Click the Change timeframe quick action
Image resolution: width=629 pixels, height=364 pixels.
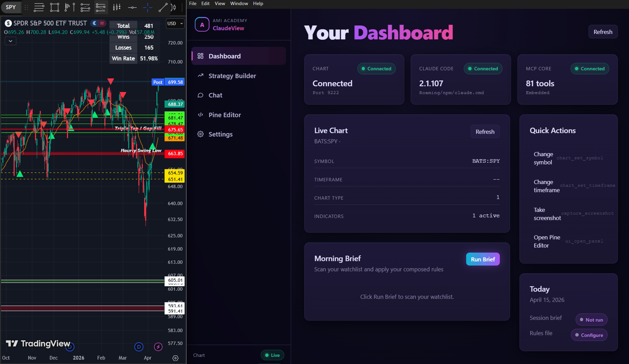coord(569,186)
